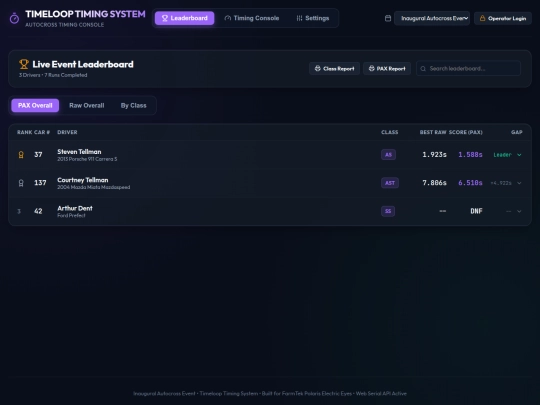This screenshot has height=405, width=540.
Task: Expand Arthur Dent's row chevron
Action: (519, 211)
